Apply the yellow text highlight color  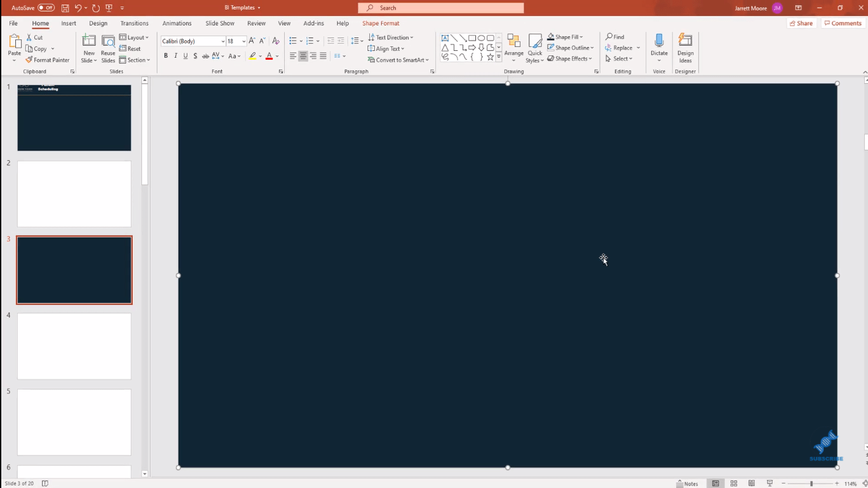point(252,56)
